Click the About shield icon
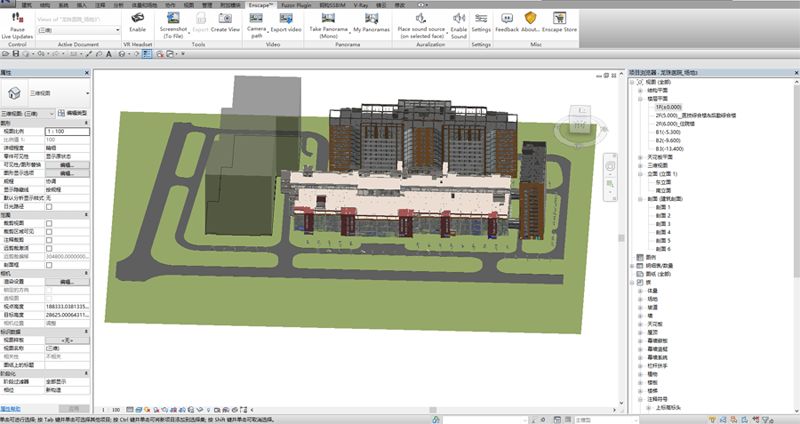Viewport: 800px width, 424px height. [531, 18]
